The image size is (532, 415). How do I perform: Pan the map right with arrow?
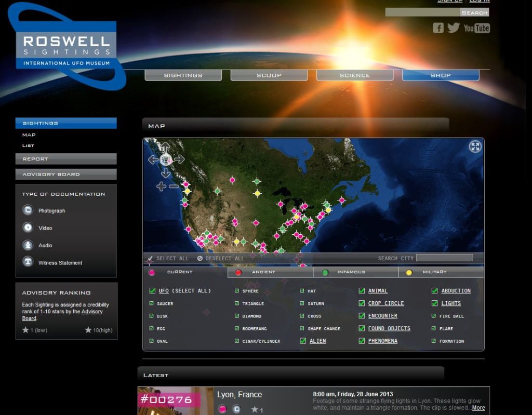pyautogui.click(x=179, y=159)
